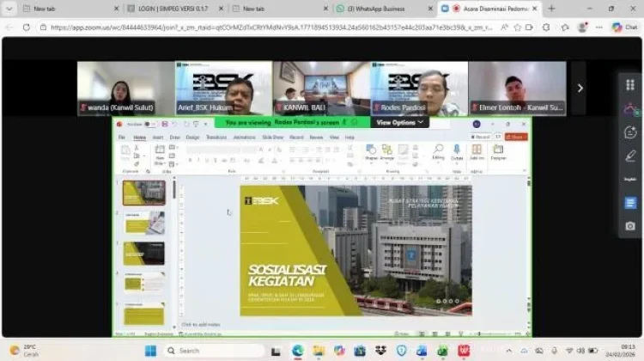Expand the View Options dropdown
Screen dimensions: 644x361
[x=399, y=123]
